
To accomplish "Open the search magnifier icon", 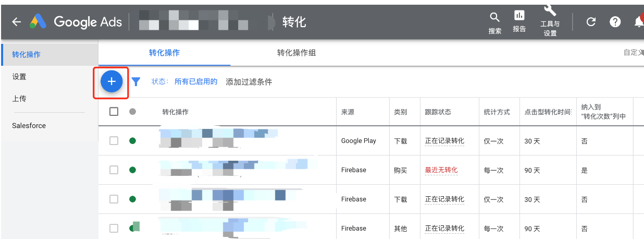I will [494, 18].
